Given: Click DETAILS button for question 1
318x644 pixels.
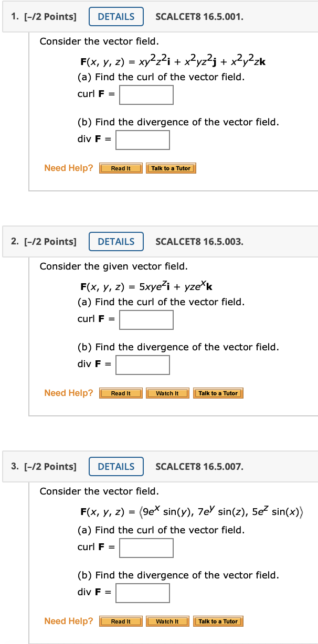Looking at the screenshot, I should [116, 16].
